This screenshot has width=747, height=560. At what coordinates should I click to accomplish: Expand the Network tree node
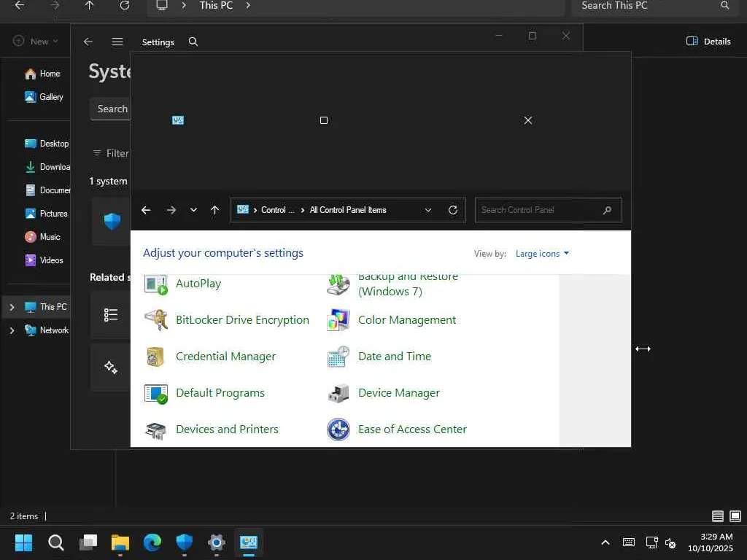pyautogui.click(x=12, y=330)
